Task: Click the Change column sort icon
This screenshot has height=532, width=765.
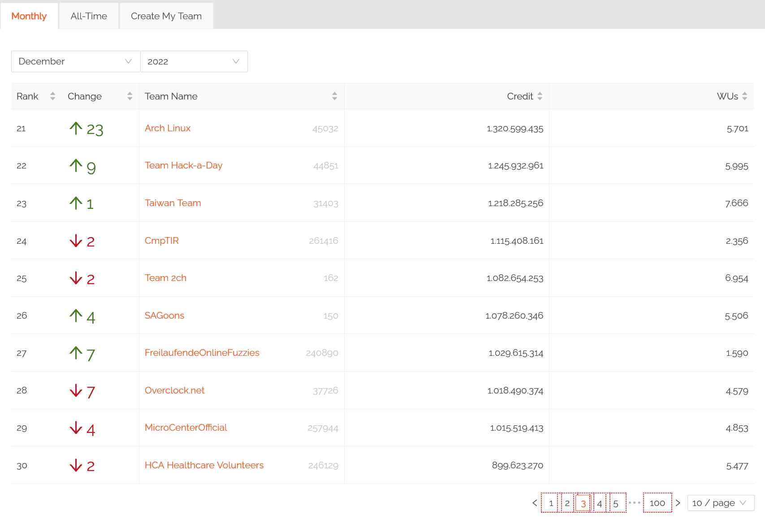Action: pos(130,96)
